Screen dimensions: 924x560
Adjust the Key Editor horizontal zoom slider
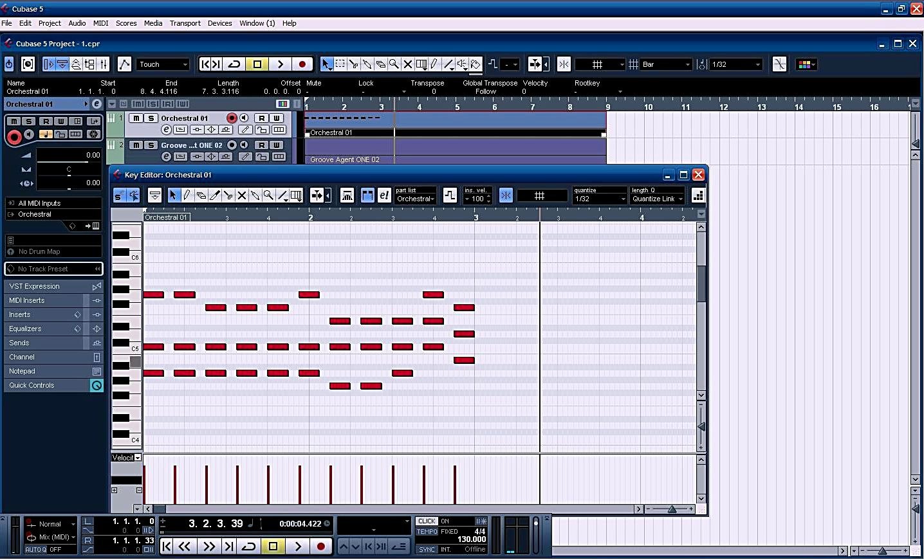pyautogui.click(x=671, y=509)
